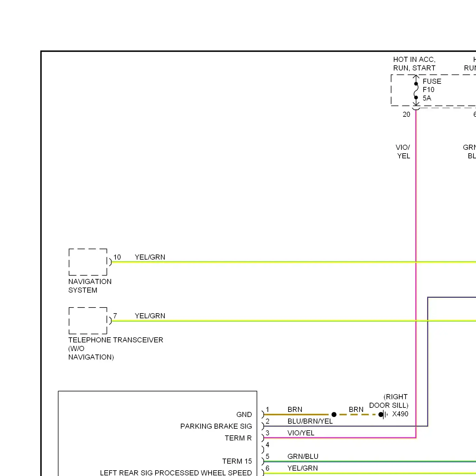
Task: Click connector pin 2 on the module
Action: [x=268, y=421]
